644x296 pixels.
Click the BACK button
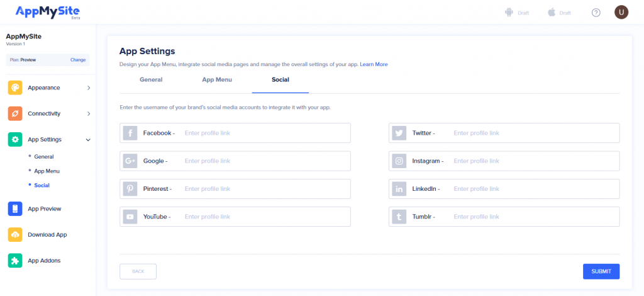[x=138, y=271]
